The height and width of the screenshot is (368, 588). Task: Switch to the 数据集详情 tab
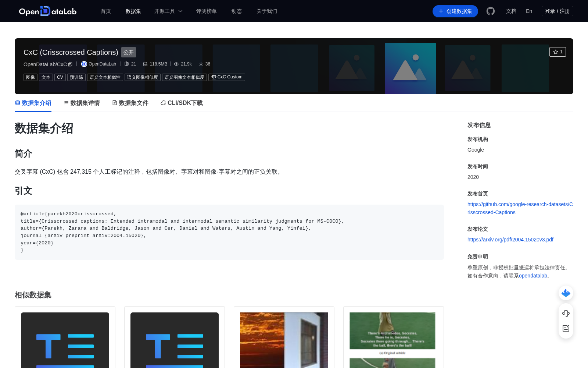tap(82, 103)
